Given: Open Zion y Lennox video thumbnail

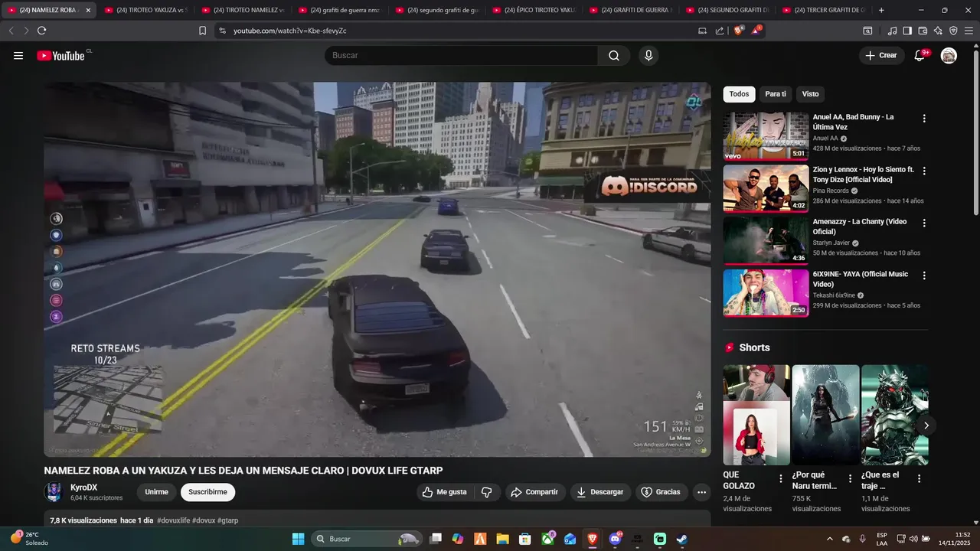Looking at the screenshot, I should click(766, 188).
